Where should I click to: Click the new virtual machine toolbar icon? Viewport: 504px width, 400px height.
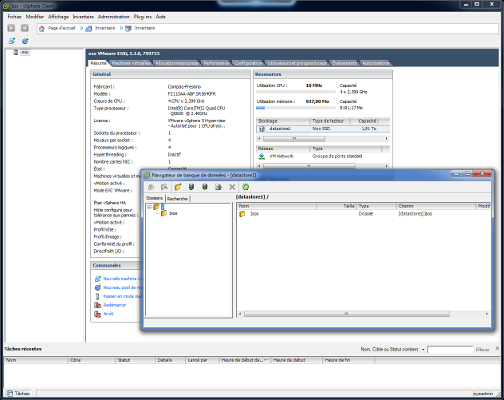[12, 41]
